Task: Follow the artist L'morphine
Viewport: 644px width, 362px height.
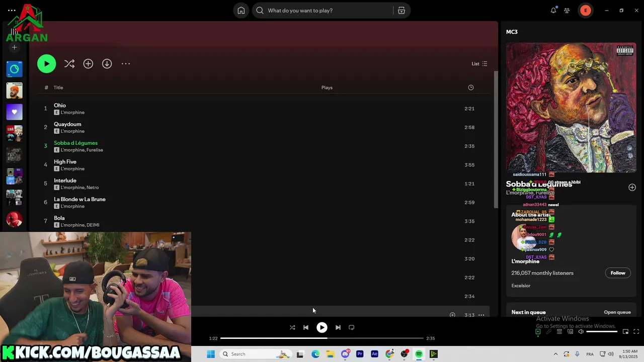Action: point(618,273)
